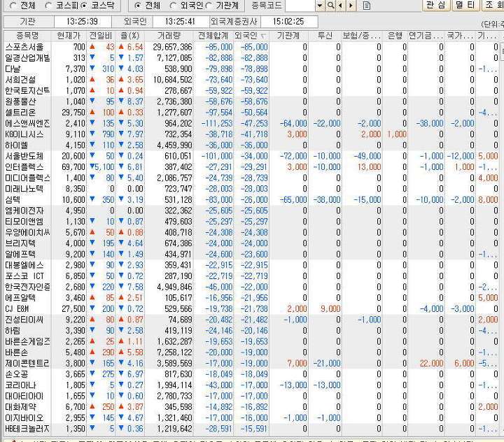
Task: Click the 15:02:25 time field
Action: click(288, 22)
